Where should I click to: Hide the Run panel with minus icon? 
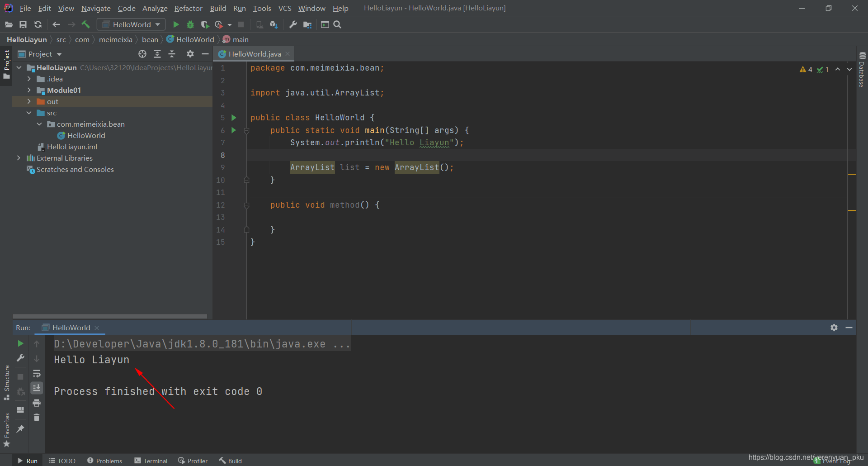pyautogui.click(x=849, y=328)
